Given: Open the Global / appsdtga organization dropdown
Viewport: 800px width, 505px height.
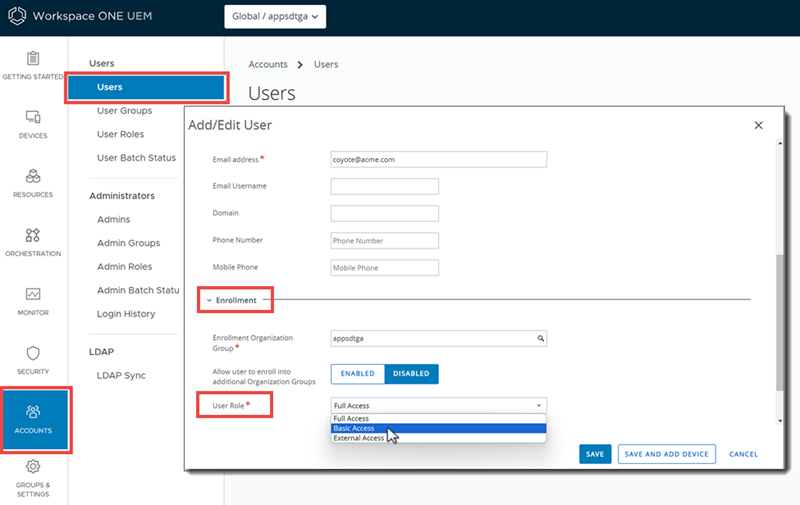Looking at the screenshot, I should (275, 16).
